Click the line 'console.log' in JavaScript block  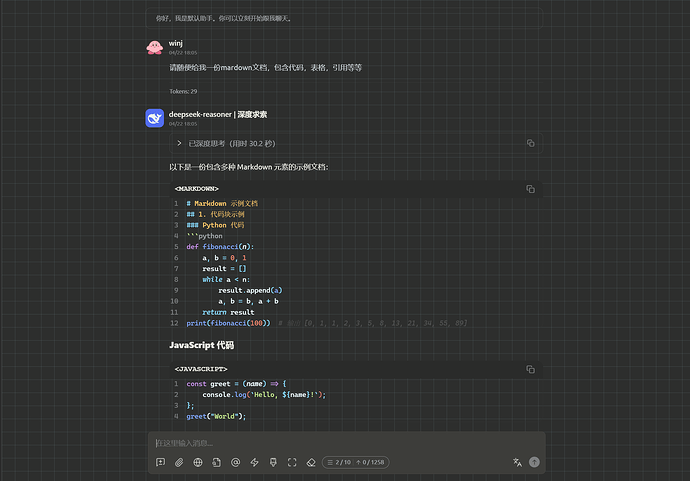coord(264,395)
